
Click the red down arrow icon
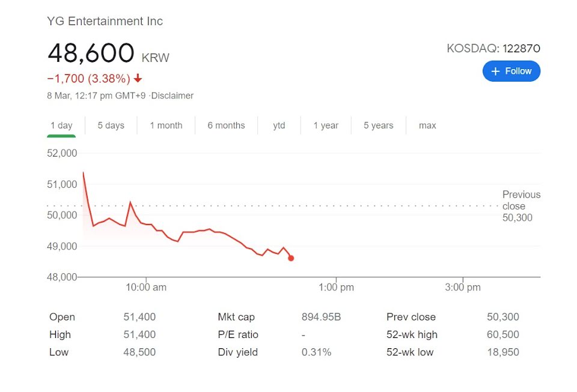click(x=138, y=78)
